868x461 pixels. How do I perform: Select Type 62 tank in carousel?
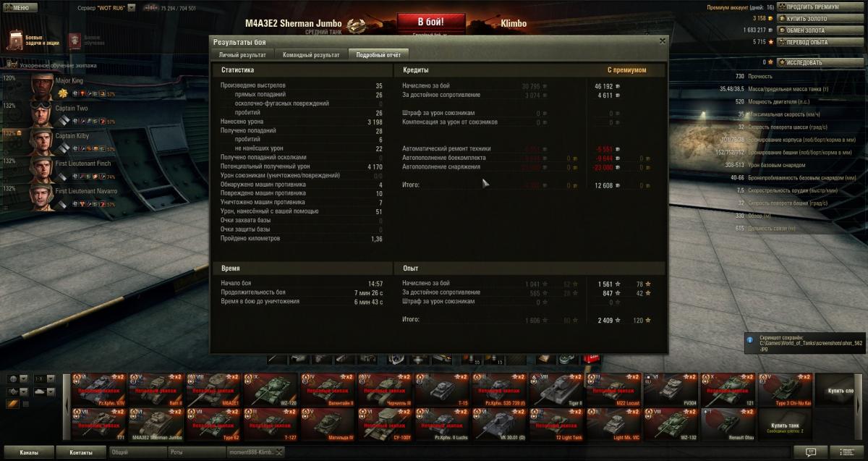click(214, 425)
